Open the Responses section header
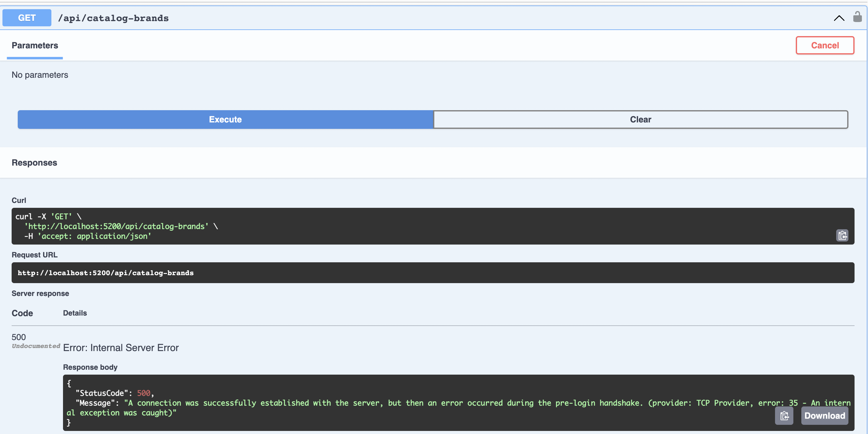 pos(34,163)
